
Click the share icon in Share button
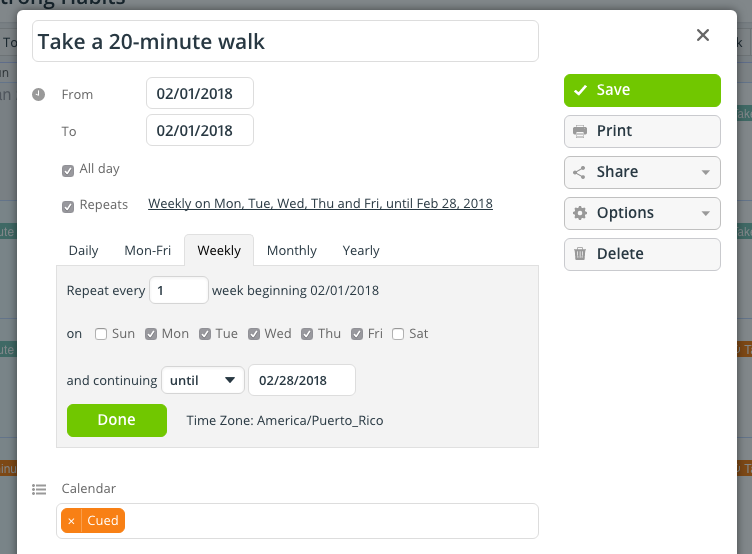pyautogui.click(x=579, y=172)
